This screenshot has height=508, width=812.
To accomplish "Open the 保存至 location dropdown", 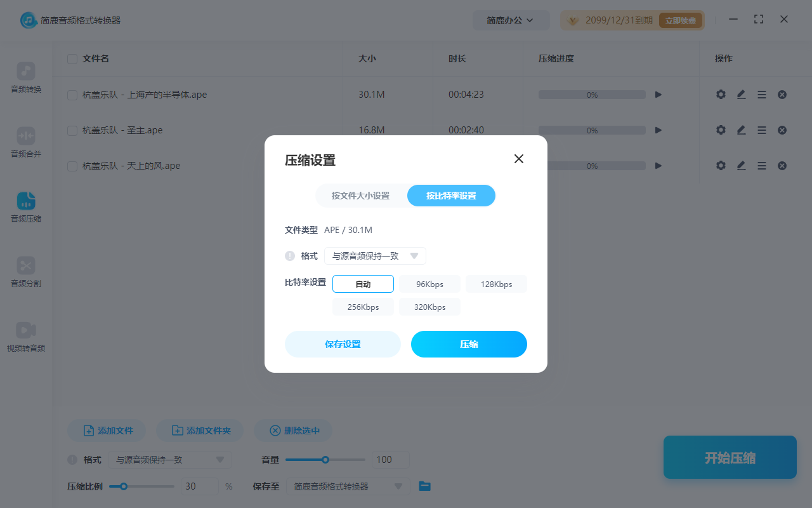I will point(348,486).
